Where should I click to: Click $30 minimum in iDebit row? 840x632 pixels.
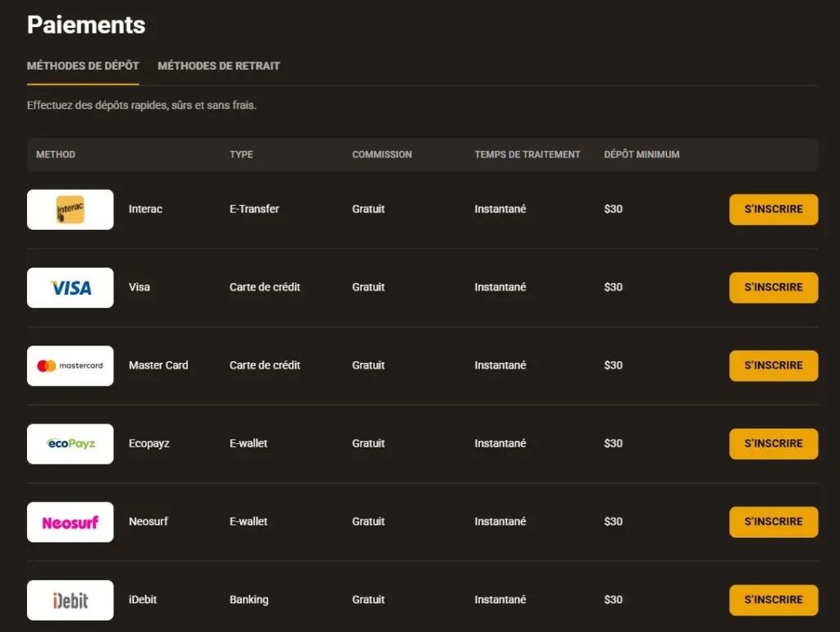(x=614, y=600)
